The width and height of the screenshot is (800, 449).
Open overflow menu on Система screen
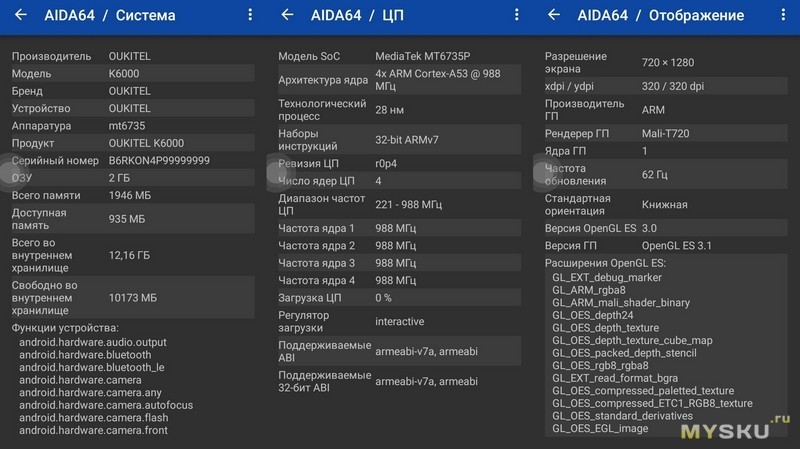249,16
